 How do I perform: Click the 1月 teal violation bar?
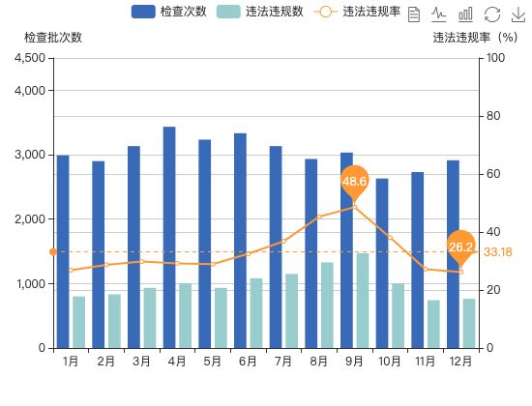(x=79, y=322)
